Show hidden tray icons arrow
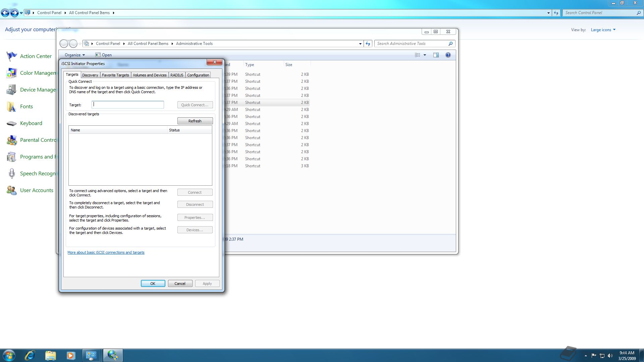644x362 pixels. 586,356
